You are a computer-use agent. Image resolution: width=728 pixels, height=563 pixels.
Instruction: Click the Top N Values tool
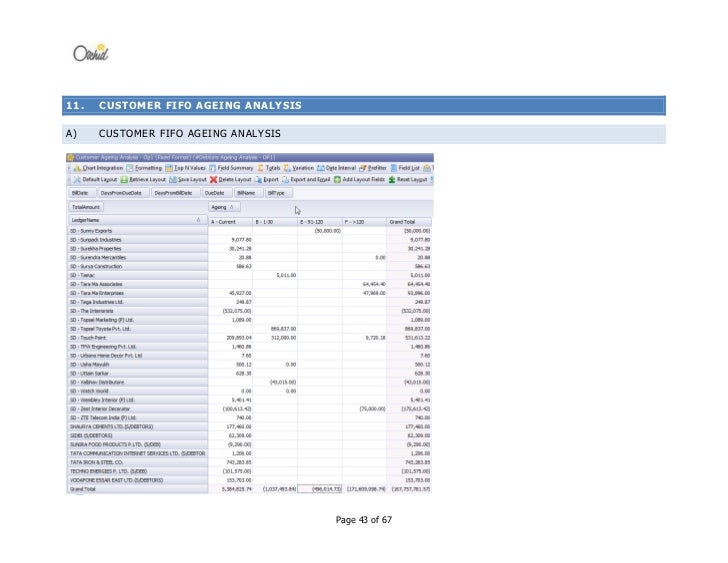185,168
